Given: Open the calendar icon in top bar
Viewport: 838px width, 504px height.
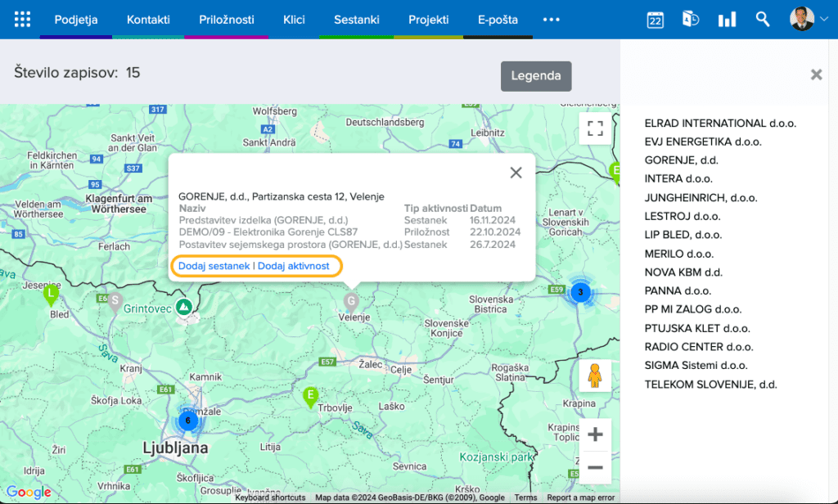Looking at the screenshot, I should pyautogui.click(x=655, y=20).
